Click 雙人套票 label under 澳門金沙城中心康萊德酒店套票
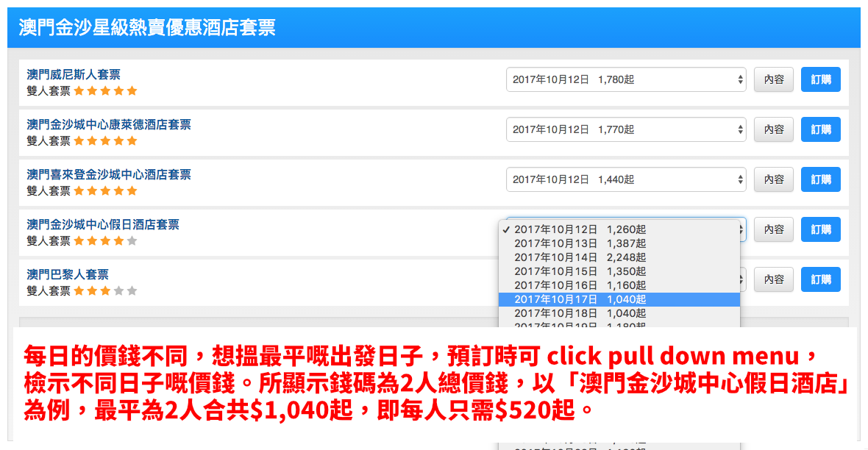The image size is (868, 450). coord(49,140)
